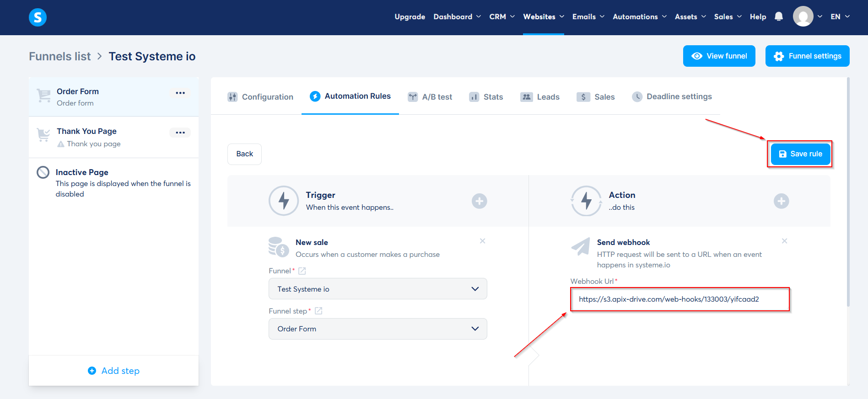Viewport: 868px width, 399px height.
Task: Add a new trigger with plus icon
Action: [479, 201]
